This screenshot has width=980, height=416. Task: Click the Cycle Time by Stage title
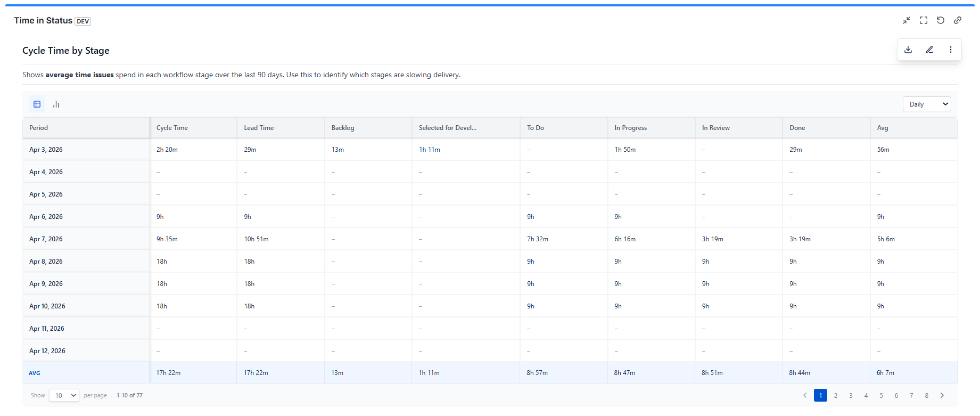pos(66,51)
